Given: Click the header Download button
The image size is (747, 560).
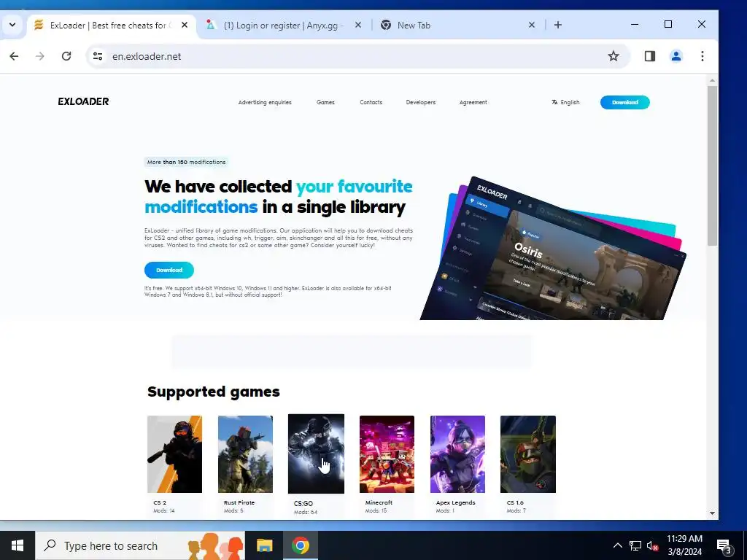Looking at the screenshot, I should pos(624,102).
